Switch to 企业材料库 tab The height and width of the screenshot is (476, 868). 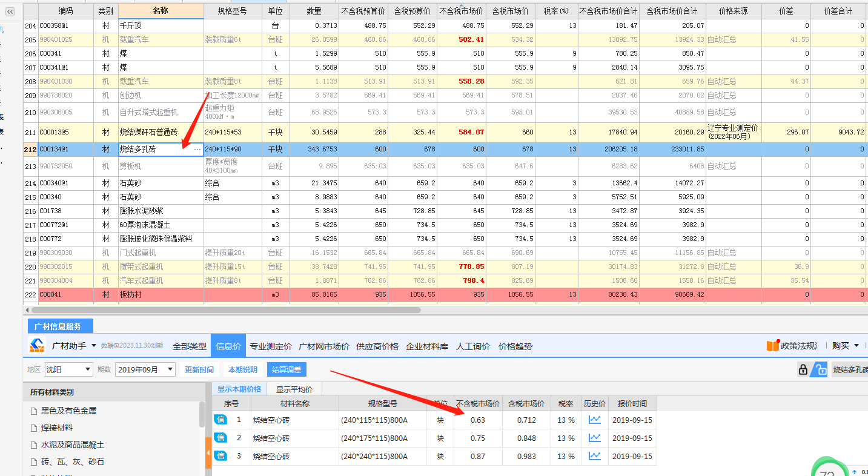[x=427, y=346]
